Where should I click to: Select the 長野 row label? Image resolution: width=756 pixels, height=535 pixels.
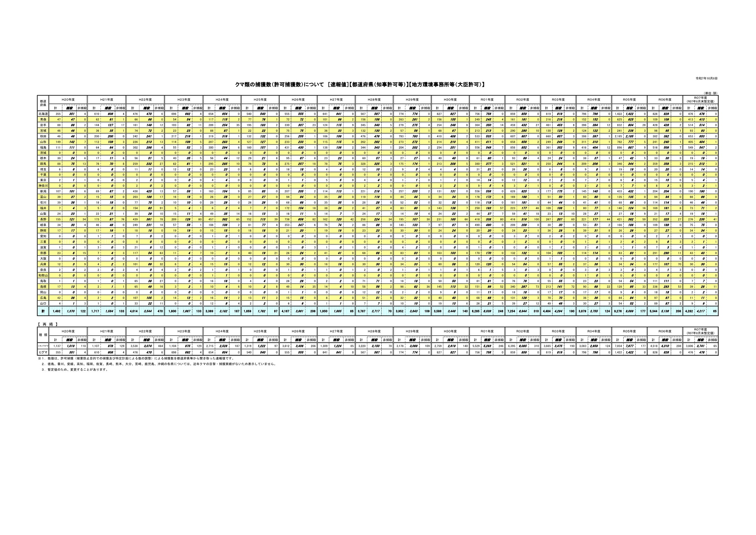43,219
